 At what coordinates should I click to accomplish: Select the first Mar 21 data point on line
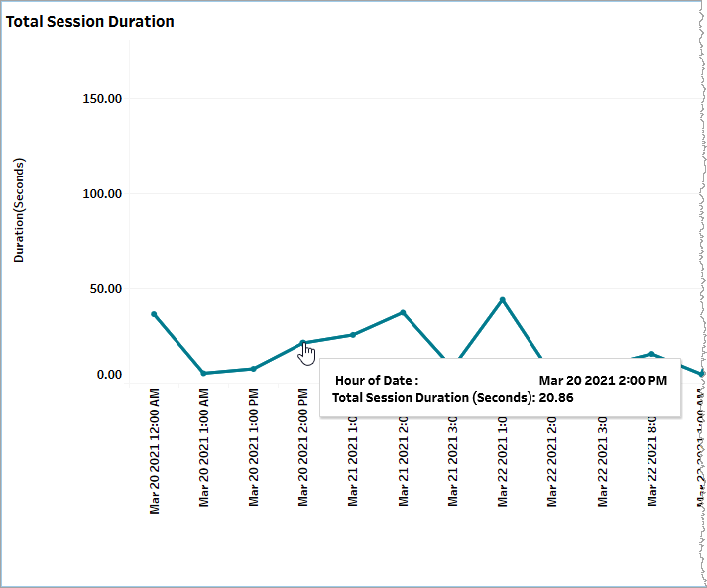pos(353,335)
